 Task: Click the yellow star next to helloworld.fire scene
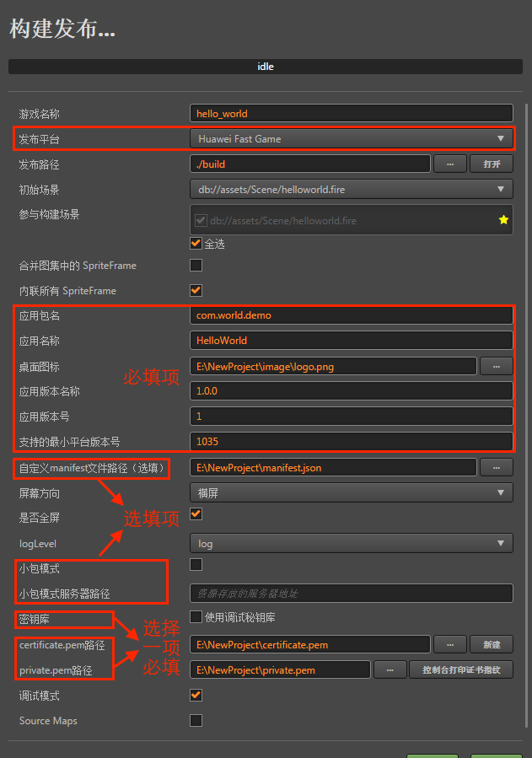[503, 220]
